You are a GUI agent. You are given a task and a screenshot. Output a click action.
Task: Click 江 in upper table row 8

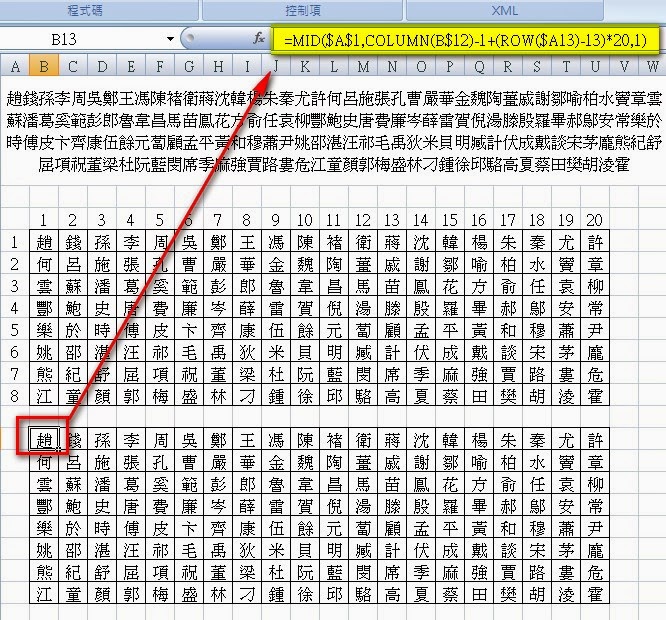tap(44, 396)
